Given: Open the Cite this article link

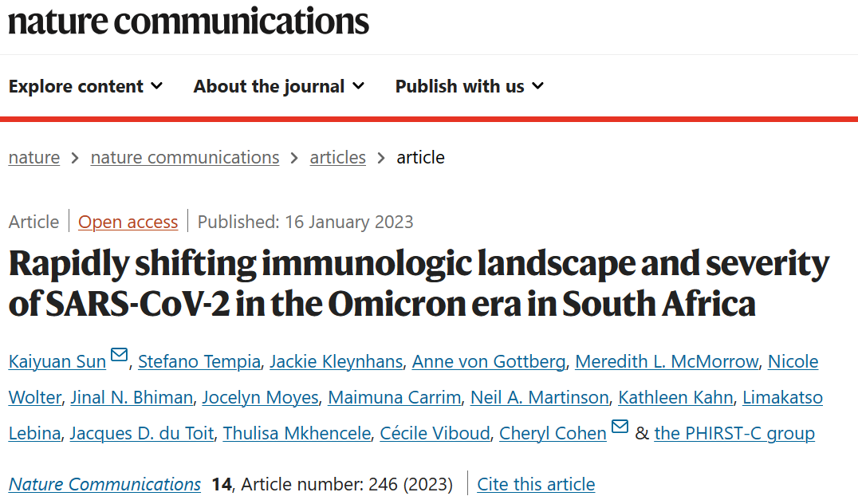Looking at the screenshot, I should (536, 484).
